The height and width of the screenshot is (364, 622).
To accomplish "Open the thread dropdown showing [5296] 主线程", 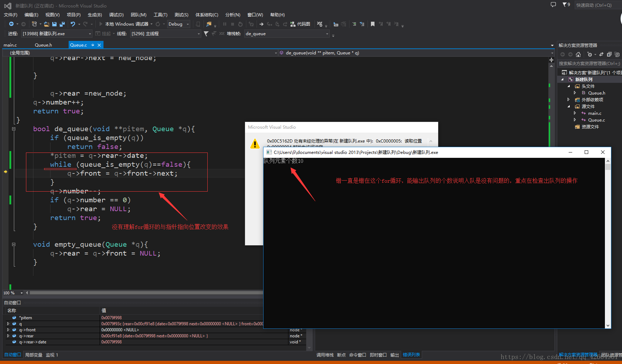I will (166, 33).
